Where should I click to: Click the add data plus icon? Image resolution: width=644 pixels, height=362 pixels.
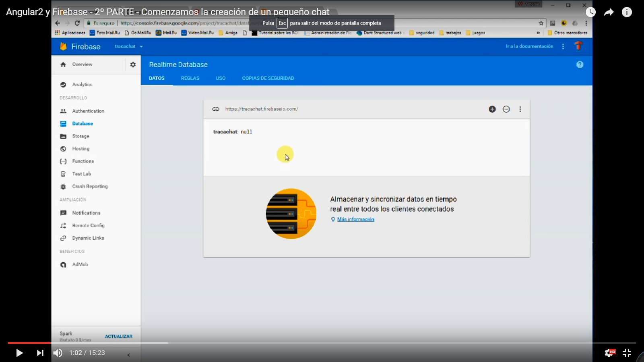[x=492, y=109]
